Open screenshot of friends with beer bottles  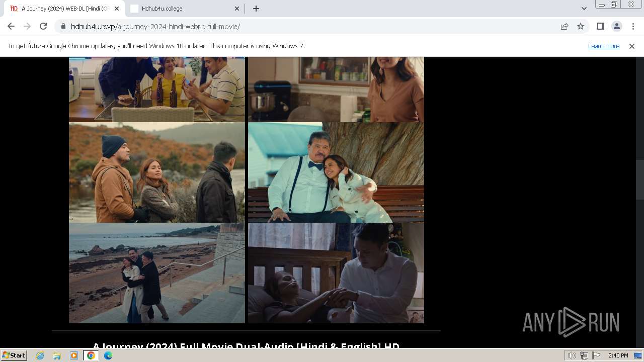tap(157, 89)
